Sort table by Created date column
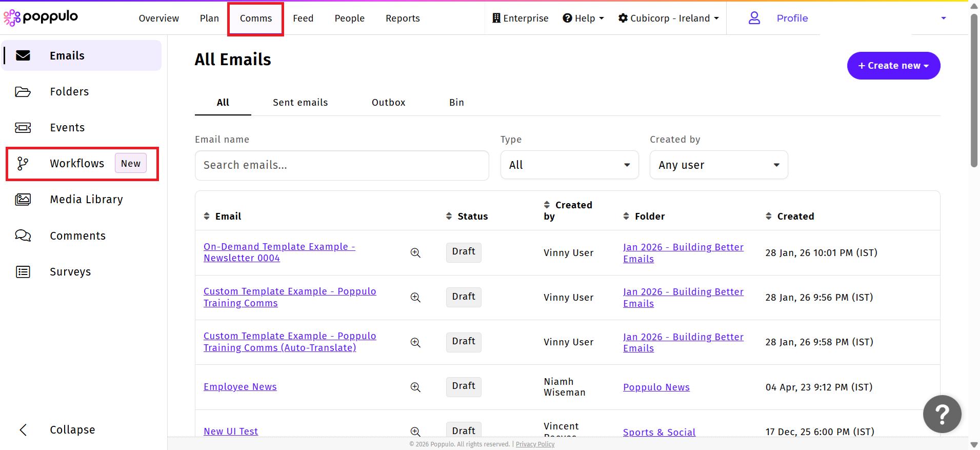 coord(768,216)
